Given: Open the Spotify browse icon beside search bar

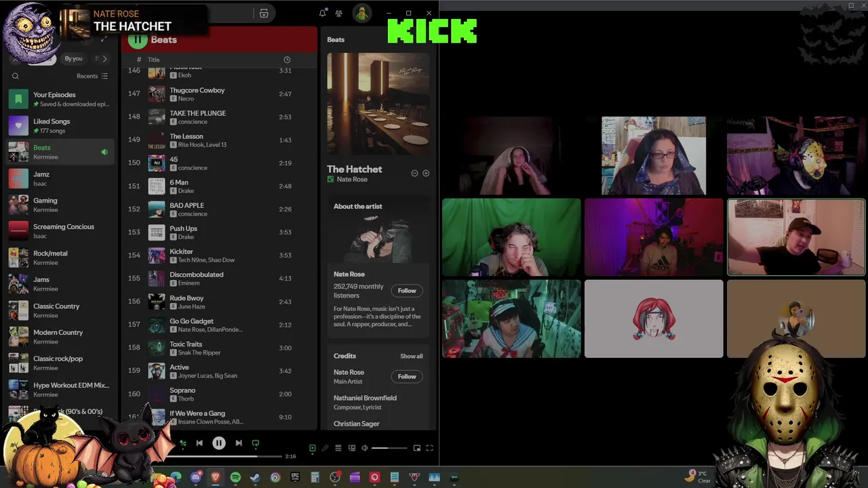Looking at the screenshot, I should coord(264,14).
